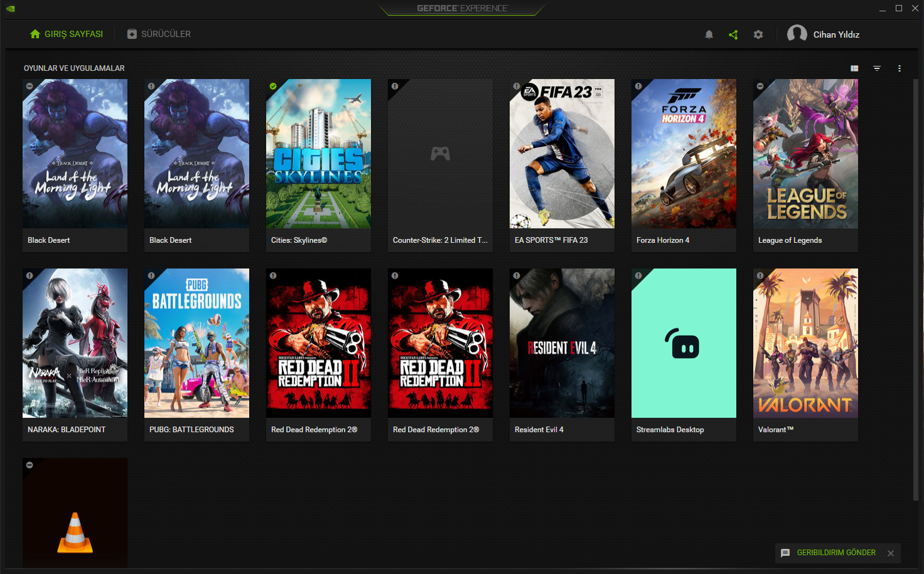Select the Counter-Strike 2 placeholder tile
924x574 pixels.
pyautogui.click(x=440, y=154)
